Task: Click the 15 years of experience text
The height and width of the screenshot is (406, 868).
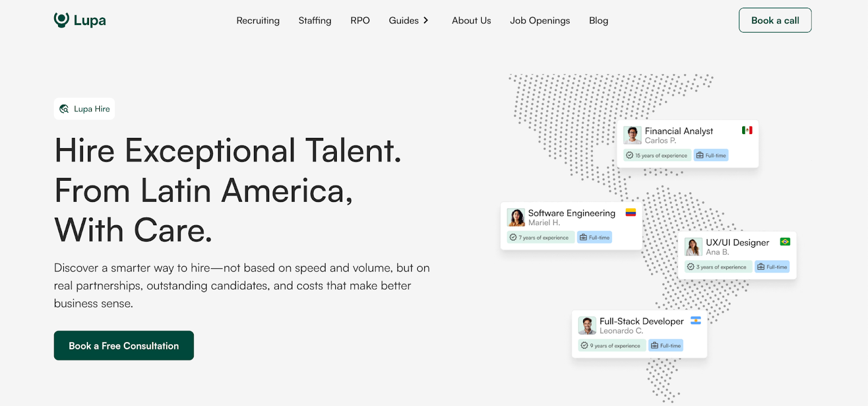Action: 661,156
